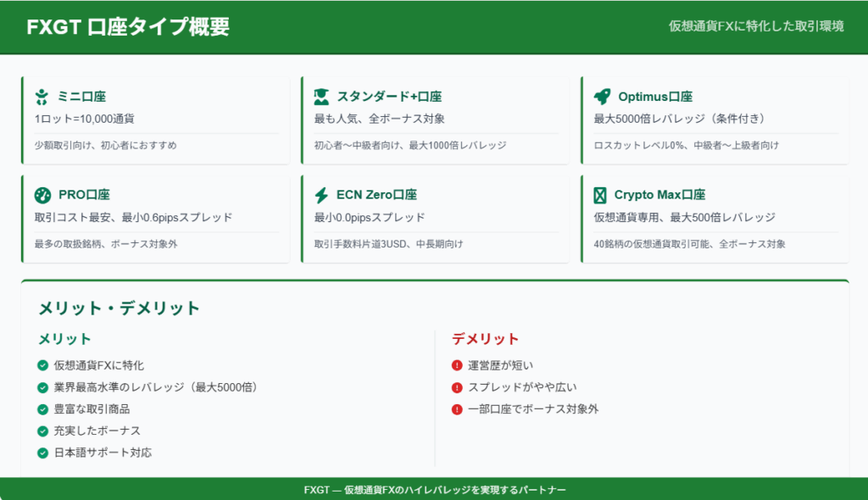Image resolution: width=868 pixels, height=500 pixels.
Task: Click the 仮想通貨FXに特化した取引環境 header subtitle
Action: coord(756,26)
